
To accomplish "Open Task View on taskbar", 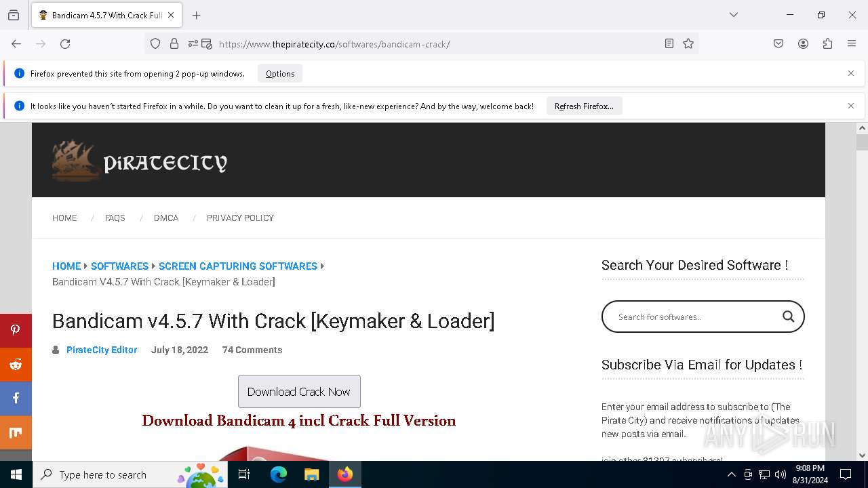I will coord(244,474).
